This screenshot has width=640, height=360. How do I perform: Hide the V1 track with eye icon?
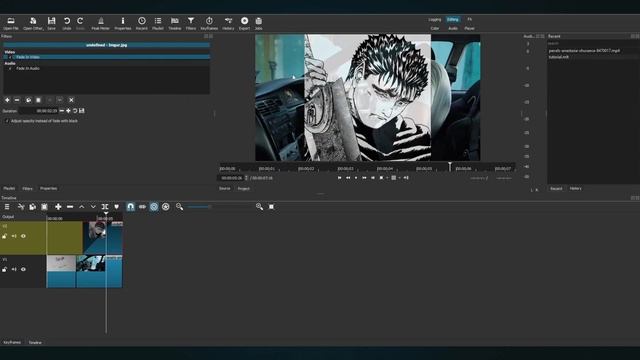click(x=23, y=269)
